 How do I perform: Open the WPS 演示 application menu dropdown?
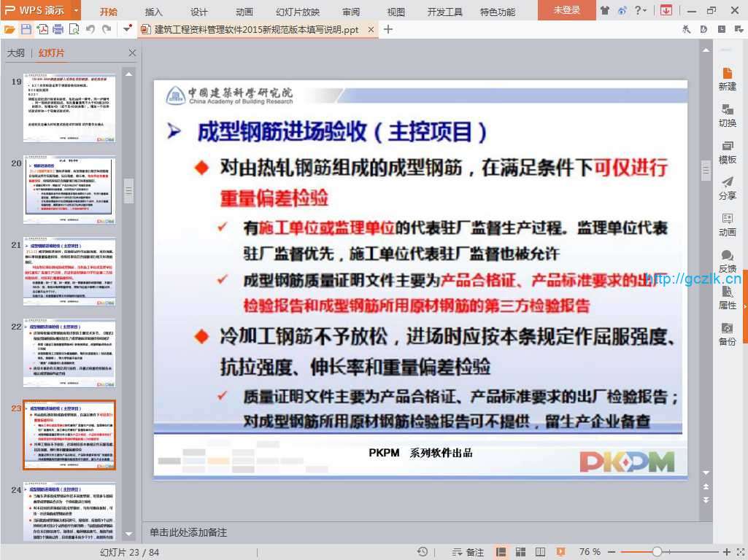click(x=76, y=10)
